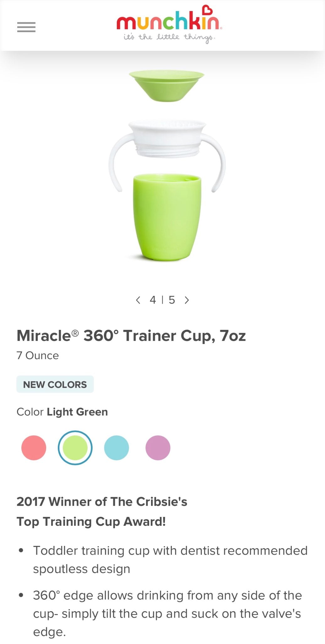Image resolution: width=325 pixels, height=644 pixels.
Task: Click the dentist recommended spoutless design bullet
Action: click(x=171, y=560)
